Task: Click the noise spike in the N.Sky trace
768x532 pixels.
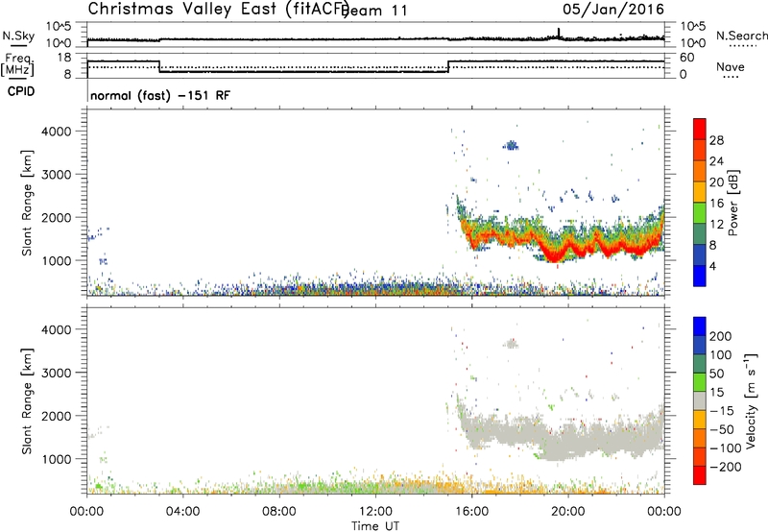Action: coord(559,33)
